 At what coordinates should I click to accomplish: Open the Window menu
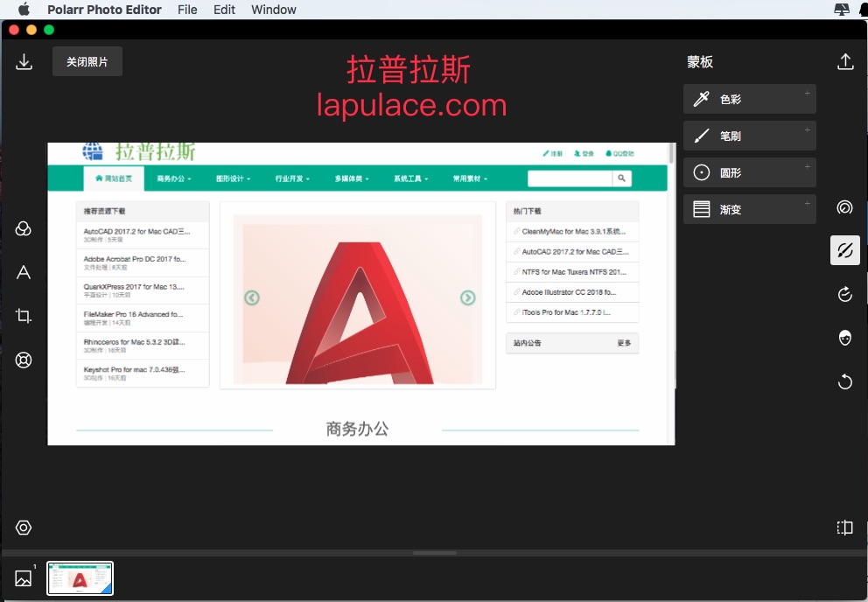pyautogui.click(x=274, y=10)
